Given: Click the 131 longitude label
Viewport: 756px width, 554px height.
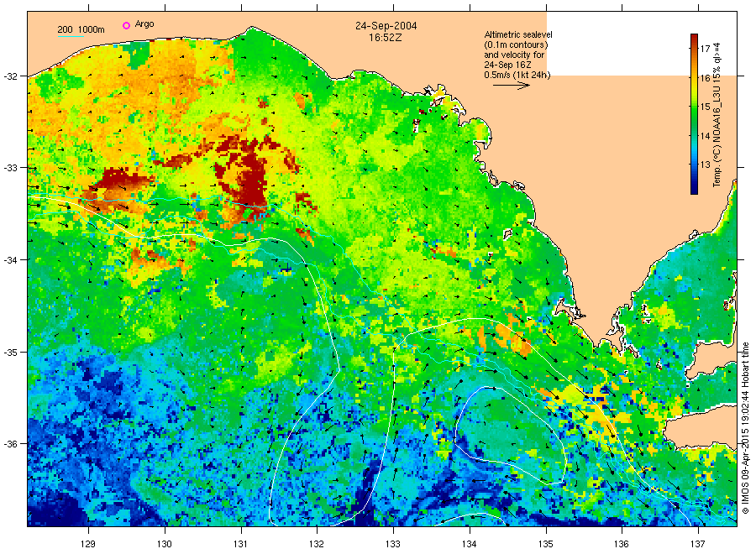Looking at the screenshot, I should coord(240,544).
